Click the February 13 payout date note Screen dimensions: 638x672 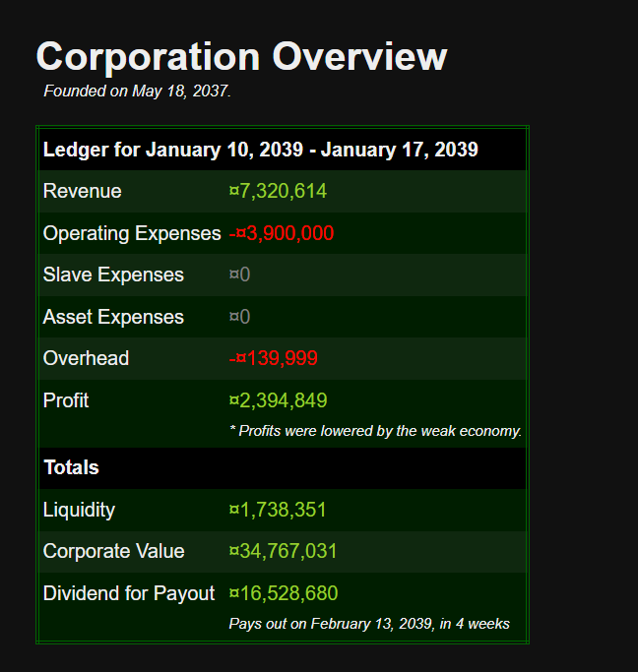point(369,624)
